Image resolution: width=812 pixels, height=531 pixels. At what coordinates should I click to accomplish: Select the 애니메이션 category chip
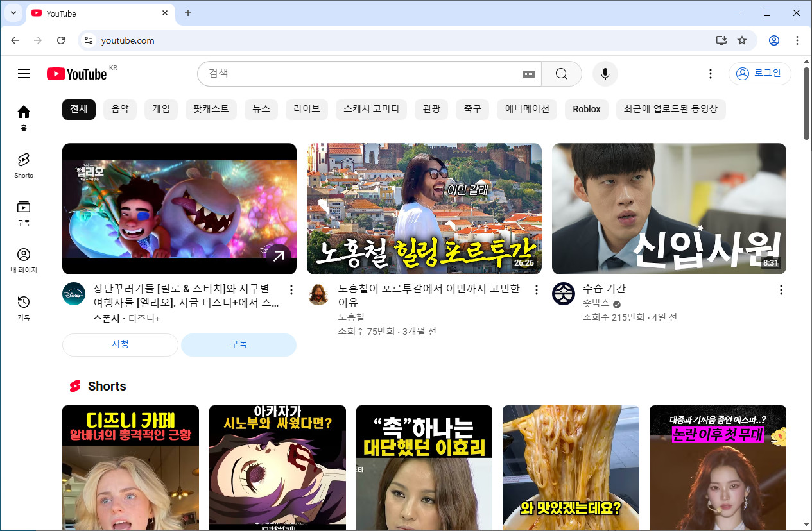[526, 109]
